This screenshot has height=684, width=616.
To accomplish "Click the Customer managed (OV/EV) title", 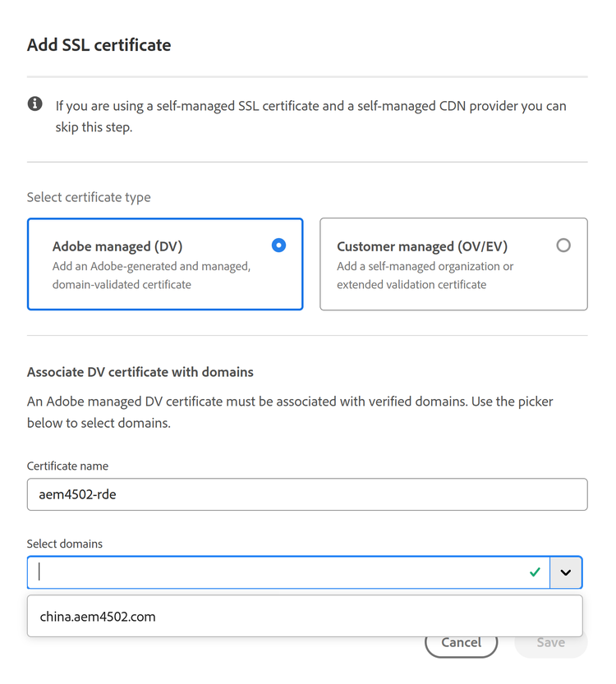I will (x=422, y=246).
